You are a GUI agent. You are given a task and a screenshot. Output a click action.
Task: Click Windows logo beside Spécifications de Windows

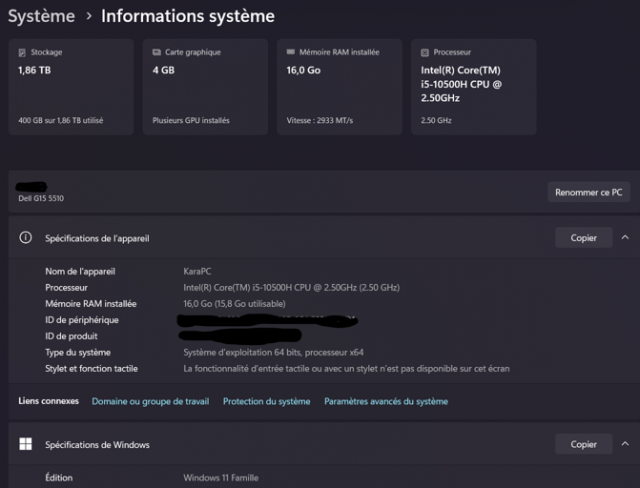tap(26, 444)
